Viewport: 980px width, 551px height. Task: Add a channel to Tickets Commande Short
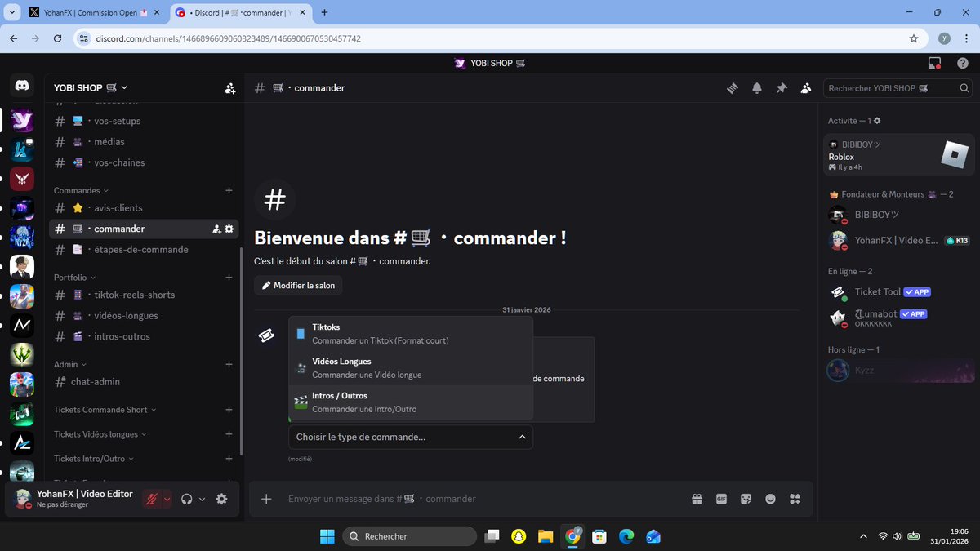point(228,409)
